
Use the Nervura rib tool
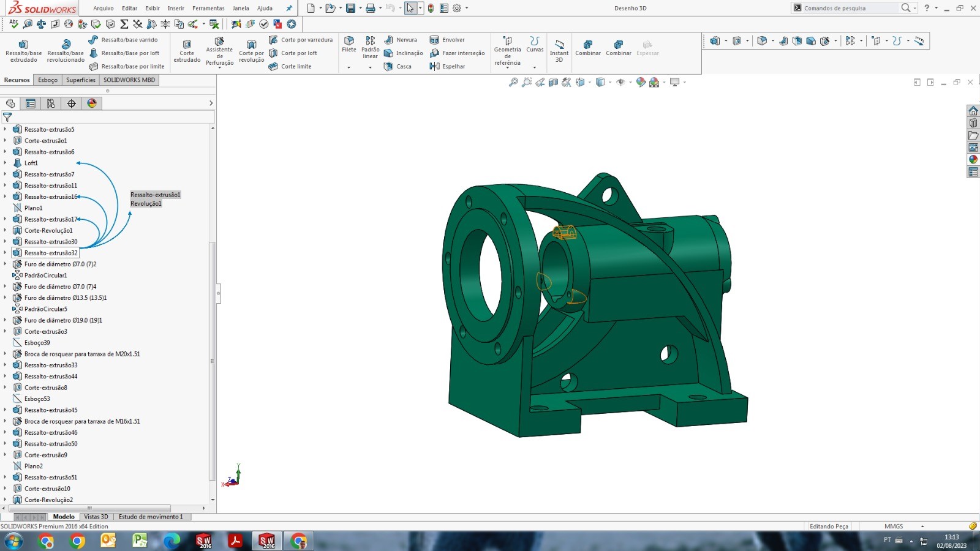[400, 40]
